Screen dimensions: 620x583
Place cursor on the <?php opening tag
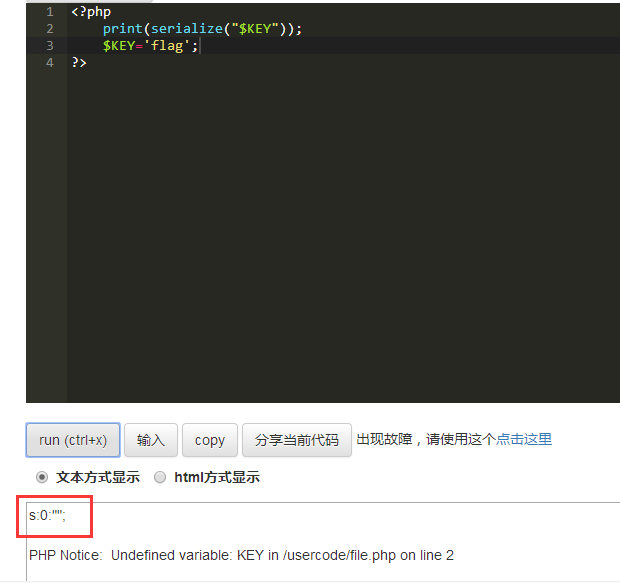(x=91, y=12)
